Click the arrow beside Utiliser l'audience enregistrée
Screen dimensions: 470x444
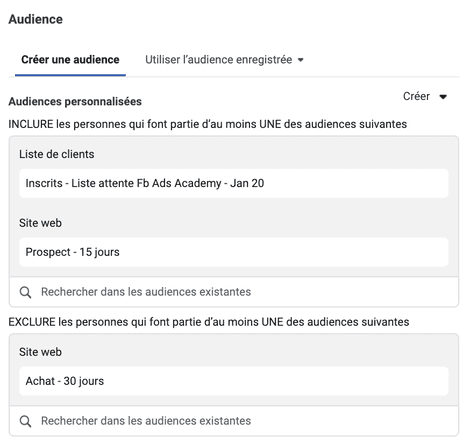[301, 60]
